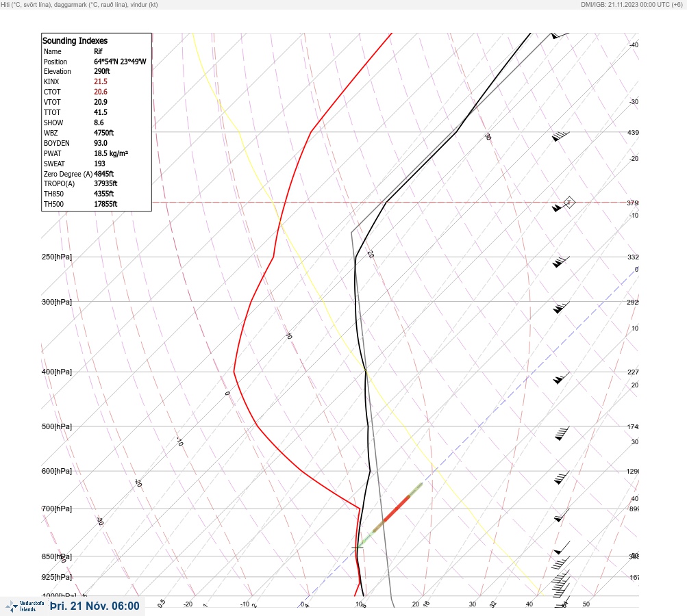Click the date label 'Þri. 21 Nóv. 06:00'

[95, 606]
